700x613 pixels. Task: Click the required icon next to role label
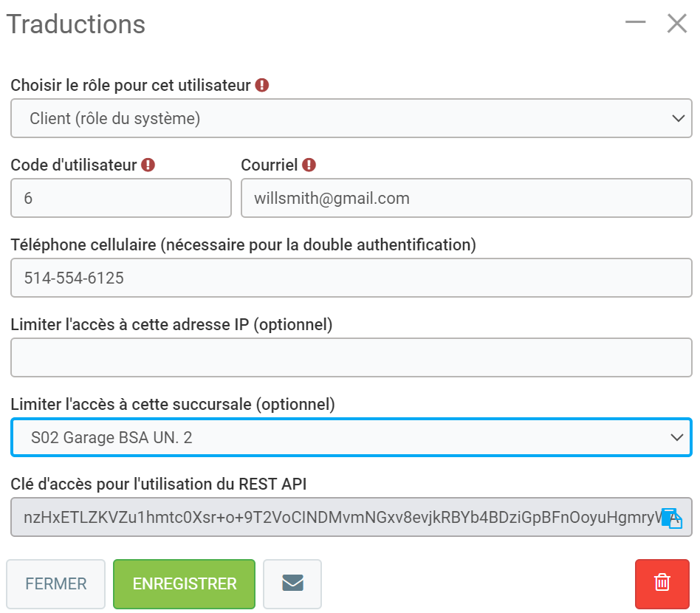point(262,86)
